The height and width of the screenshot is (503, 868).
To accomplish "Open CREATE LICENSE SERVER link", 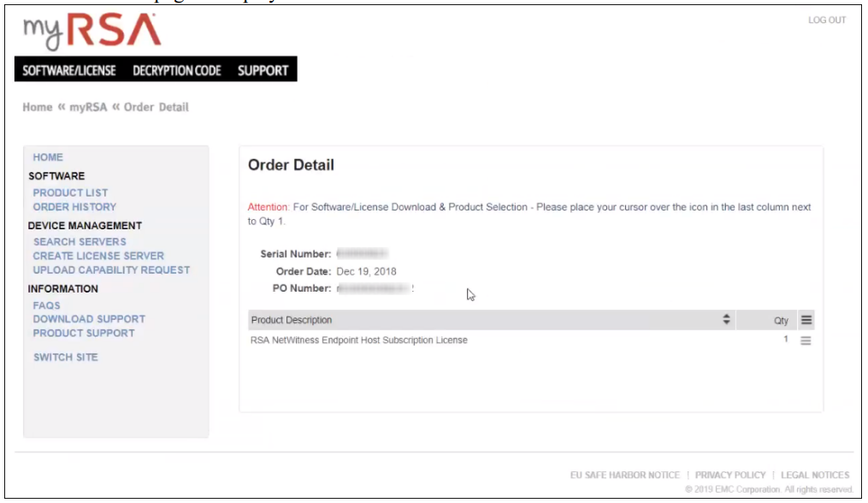I will tap(98, 256).
